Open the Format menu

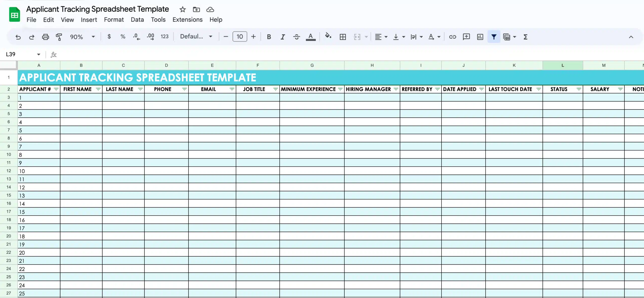[x=114, y=20]
